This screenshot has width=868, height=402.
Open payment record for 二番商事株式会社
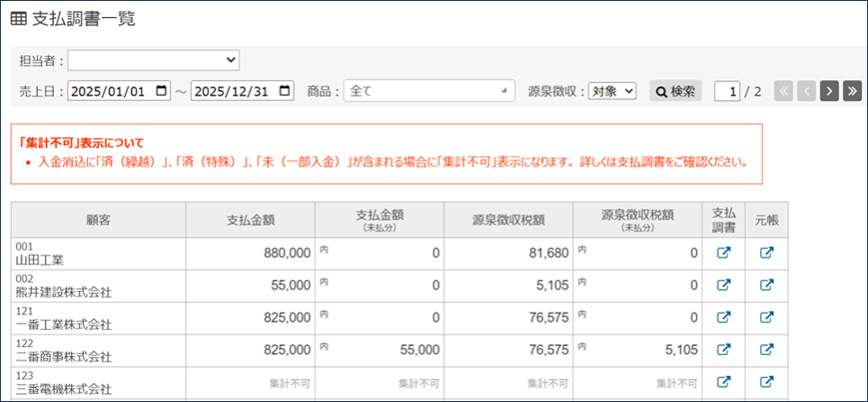(x=723, y=350)
